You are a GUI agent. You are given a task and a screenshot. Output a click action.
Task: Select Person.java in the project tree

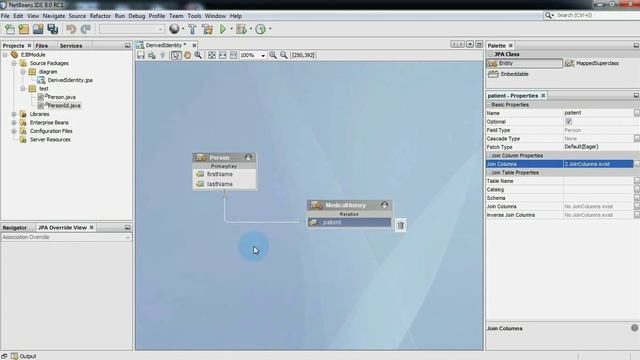(61, 97)
